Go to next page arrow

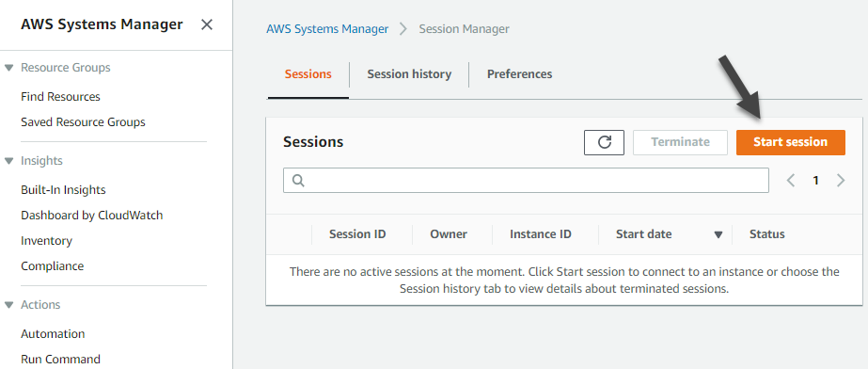pos(841,181)
